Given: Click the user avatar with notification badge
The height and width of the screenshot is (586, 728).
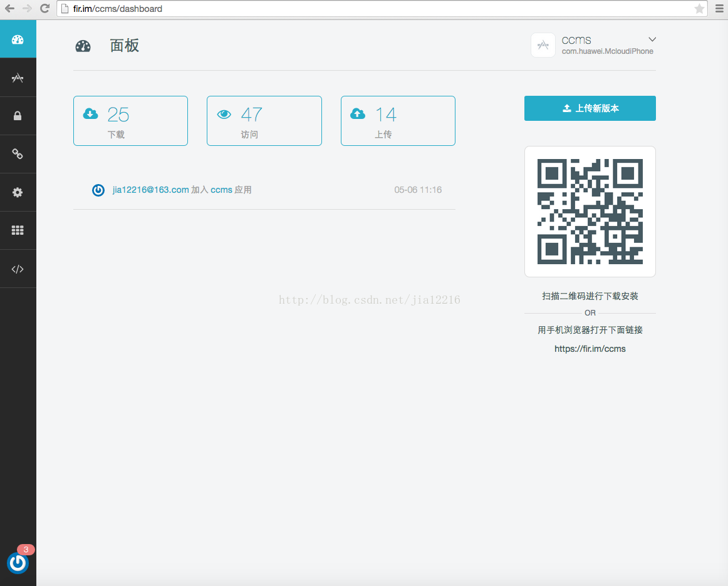Looking at the screenshot, I should (x=18, y=563).
